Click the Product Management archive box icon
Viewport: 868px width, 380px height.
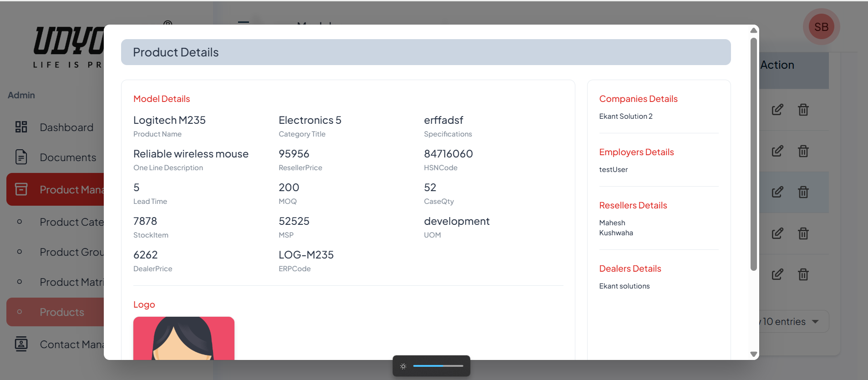tap(21, 189)
